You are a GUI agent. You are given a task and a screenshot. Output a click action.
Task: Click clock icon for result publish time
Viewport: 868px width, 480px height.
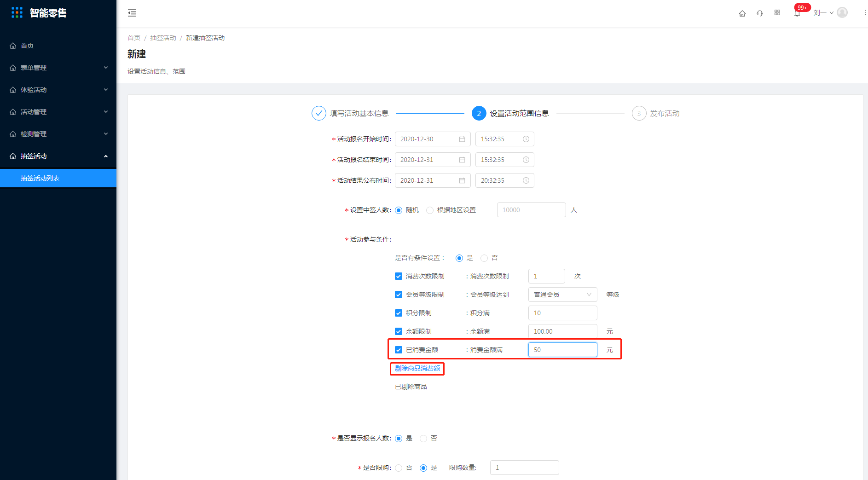click(x=526, y=180)
